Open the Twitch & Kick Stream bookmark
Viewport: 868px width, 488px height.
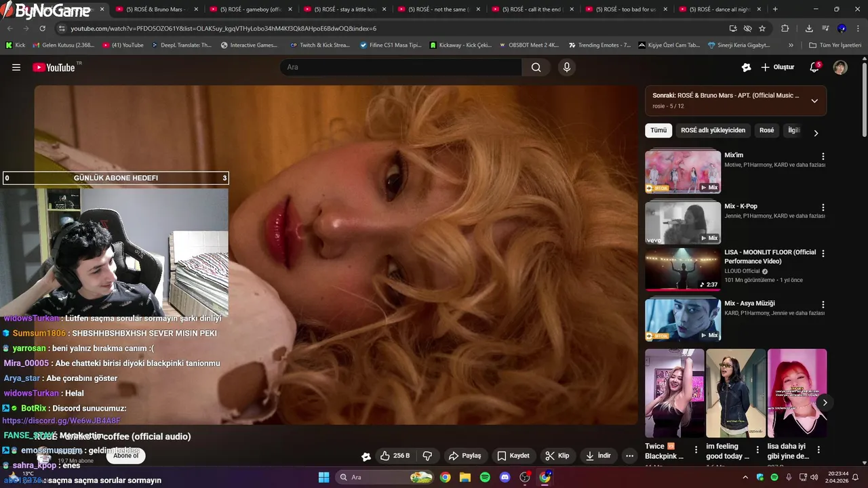(x=320, y=45)
